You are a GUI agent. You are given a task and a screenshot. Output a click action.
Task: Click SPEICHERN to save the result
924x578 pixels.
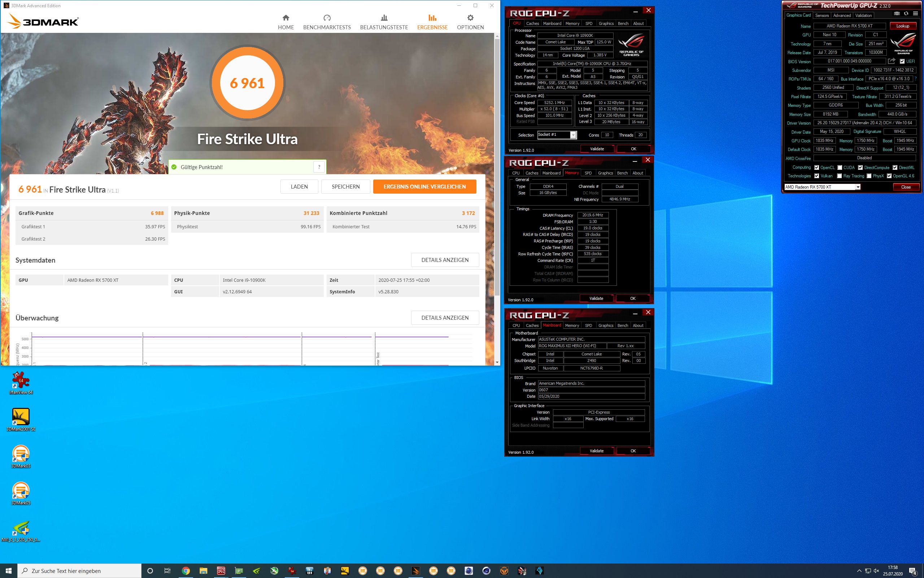(345, 186)
